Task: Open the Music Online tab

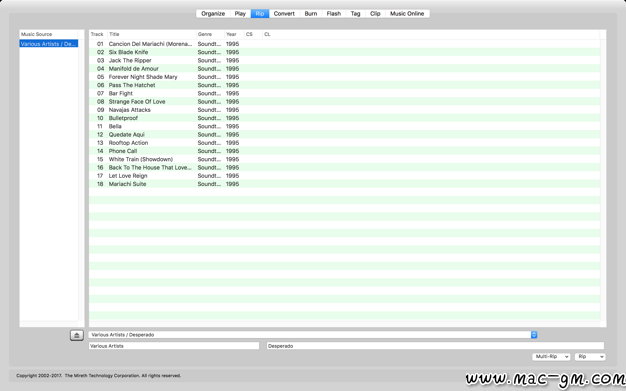Action: [x=407, y=14]
